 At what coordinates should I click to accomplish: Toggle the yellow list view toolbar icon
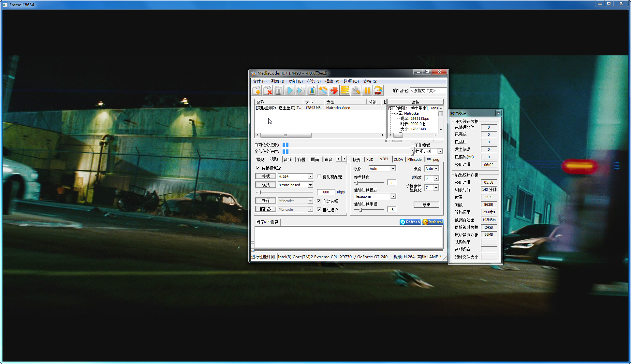pos(345,91)
